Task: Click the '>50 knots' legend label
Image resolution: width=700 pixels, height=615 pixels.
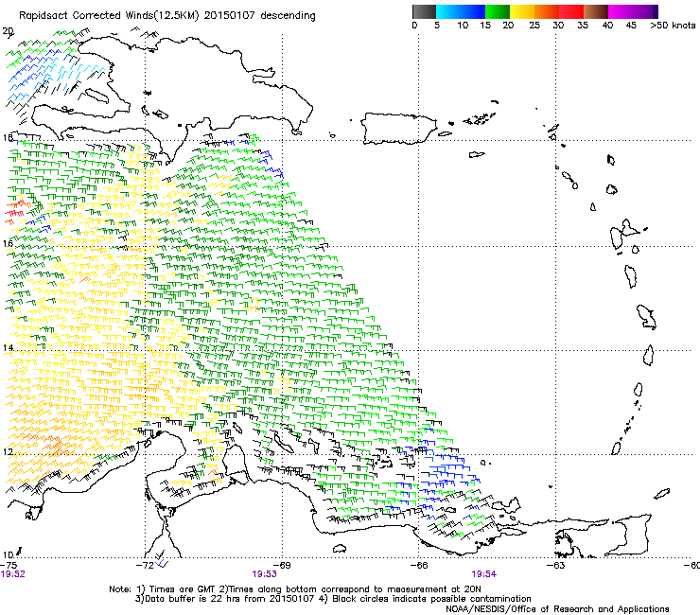Action: 673,26
